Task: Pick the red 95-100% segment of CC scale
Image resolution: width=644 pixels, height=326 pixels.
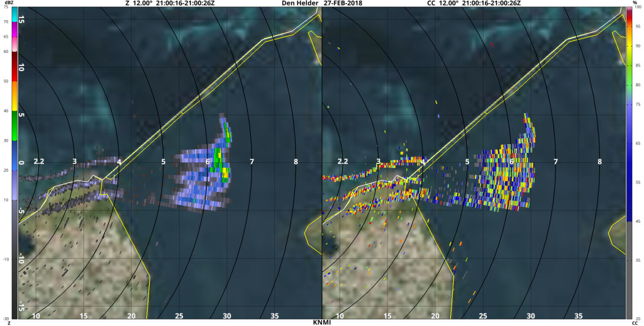Action: (629, 16)
